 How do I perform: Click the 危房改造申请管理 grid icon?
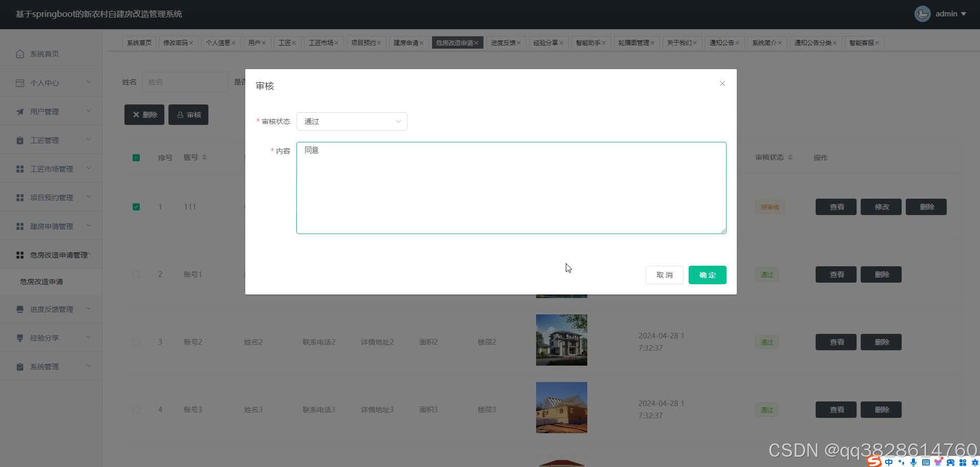(20, 255)
